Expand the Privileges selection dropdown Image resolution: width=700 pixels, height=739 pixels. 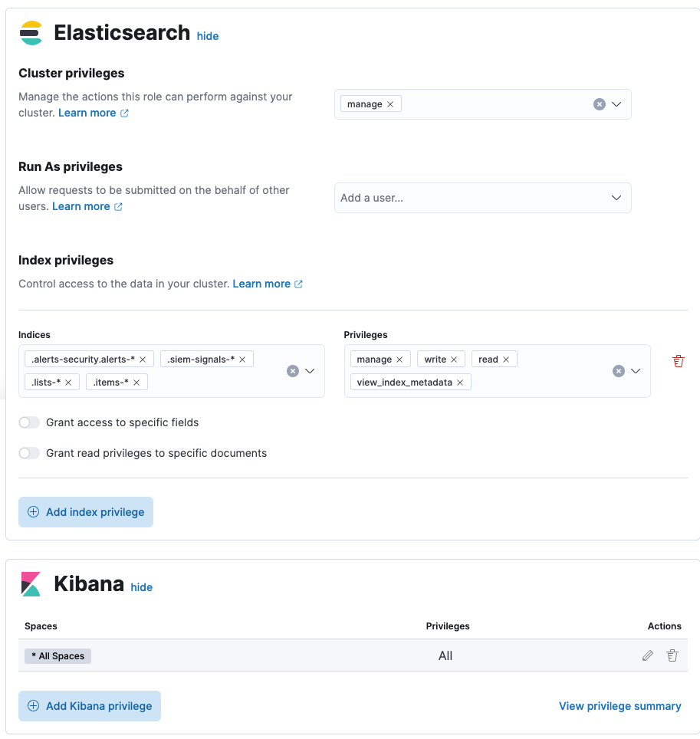point(634,370)
